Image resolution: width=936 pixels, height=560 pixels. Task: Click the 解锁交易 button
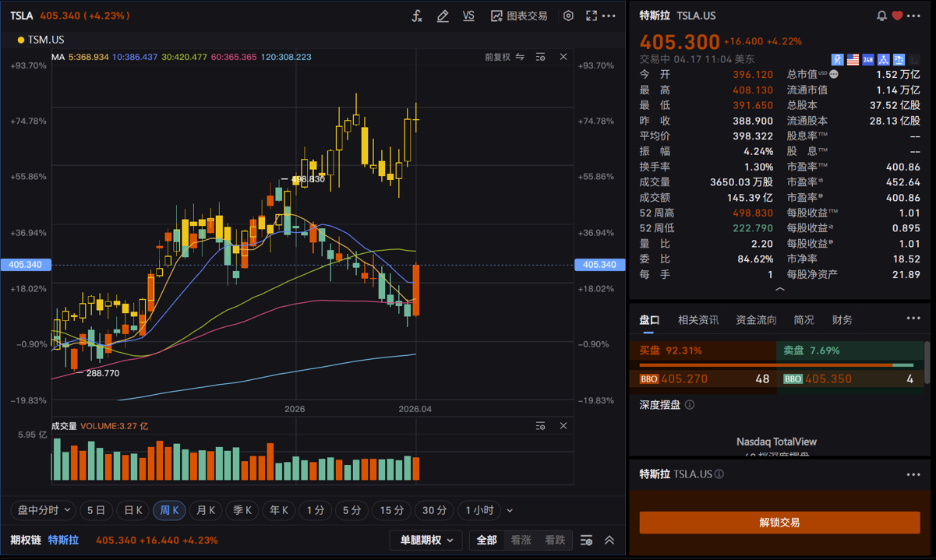point(779,523)
